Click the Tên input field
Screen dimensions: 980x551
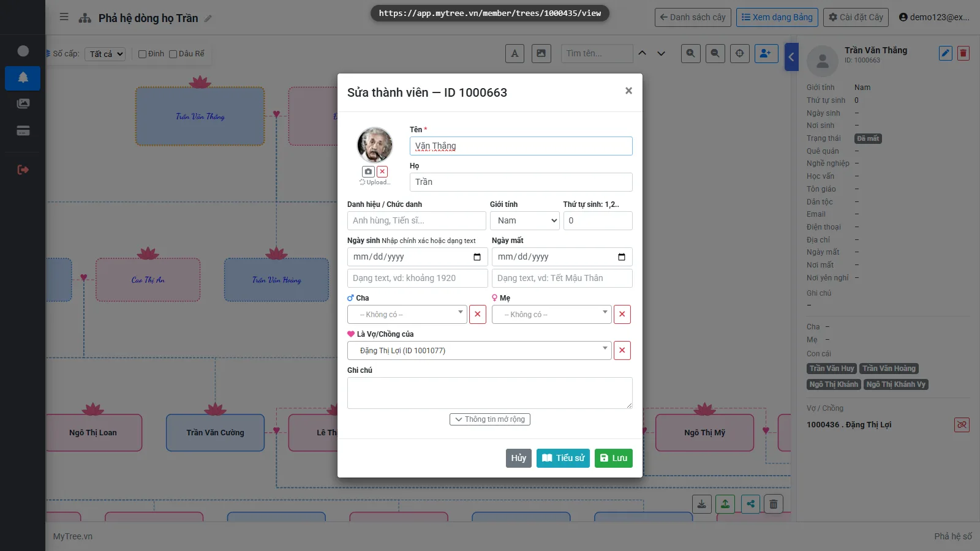(x=521, y=146)
